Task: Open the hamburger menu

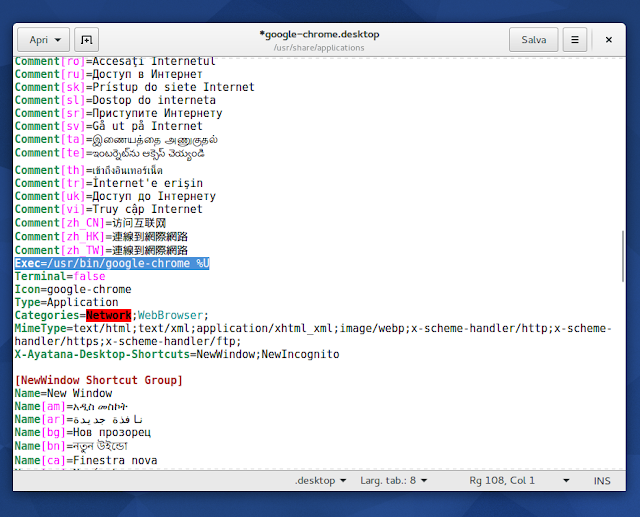Action: pyautogui.click(x=575, y=40)
